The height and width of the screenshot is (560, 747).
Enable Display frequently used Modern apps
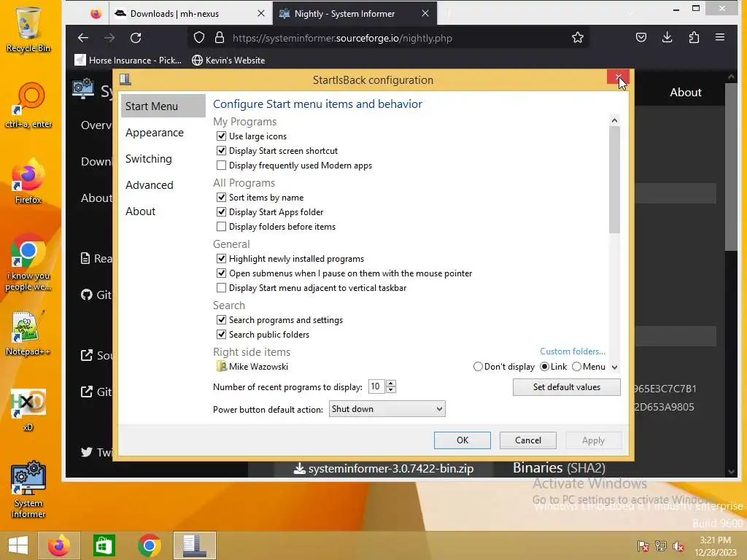coord(221,166)
